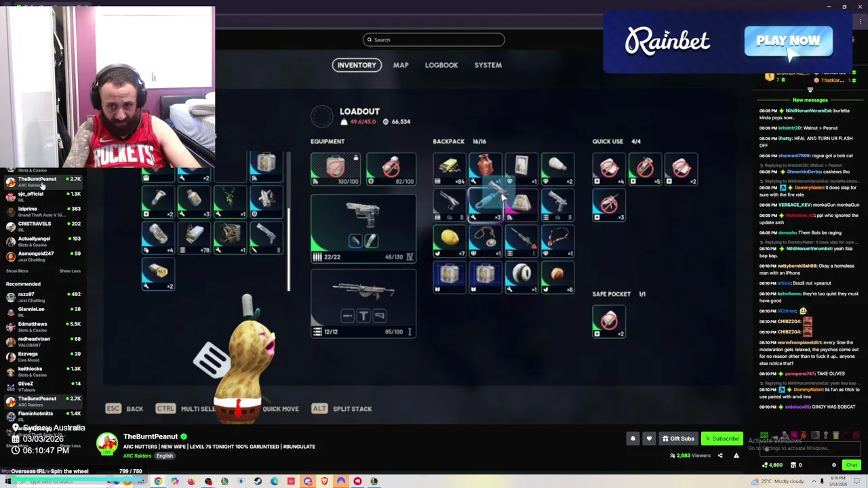Click the Subscribe button
Screen dimensions: 868x488
click(722, 439)
